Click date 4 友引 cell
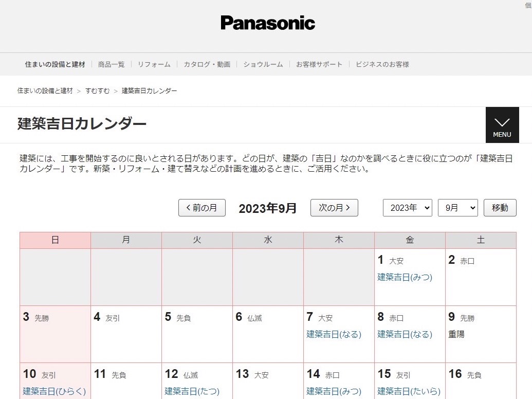 point(126,334)
